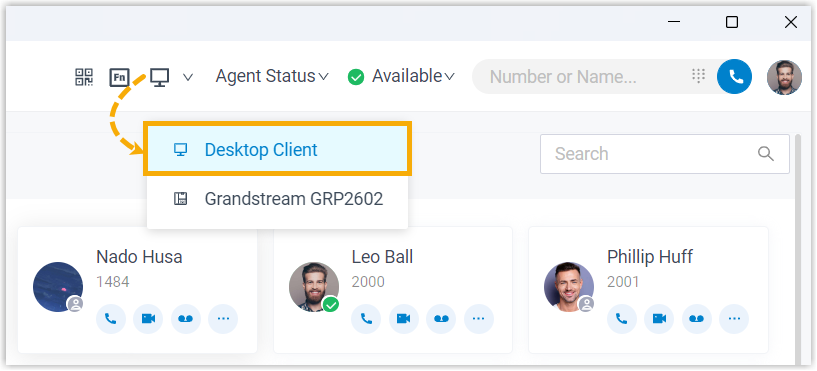Maximize the window
Viewport: 817px width, 371px height.
point(732,22)
